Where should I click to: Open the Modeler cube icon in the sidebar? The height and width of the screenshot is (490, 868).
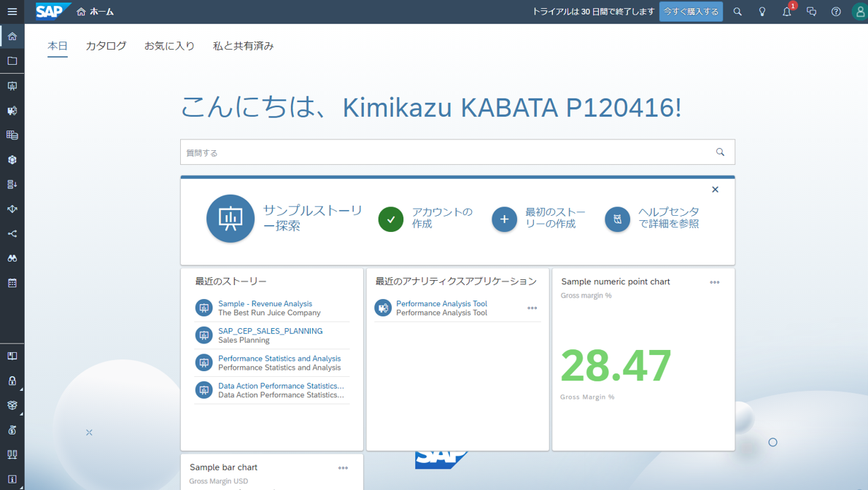(12, 160)
